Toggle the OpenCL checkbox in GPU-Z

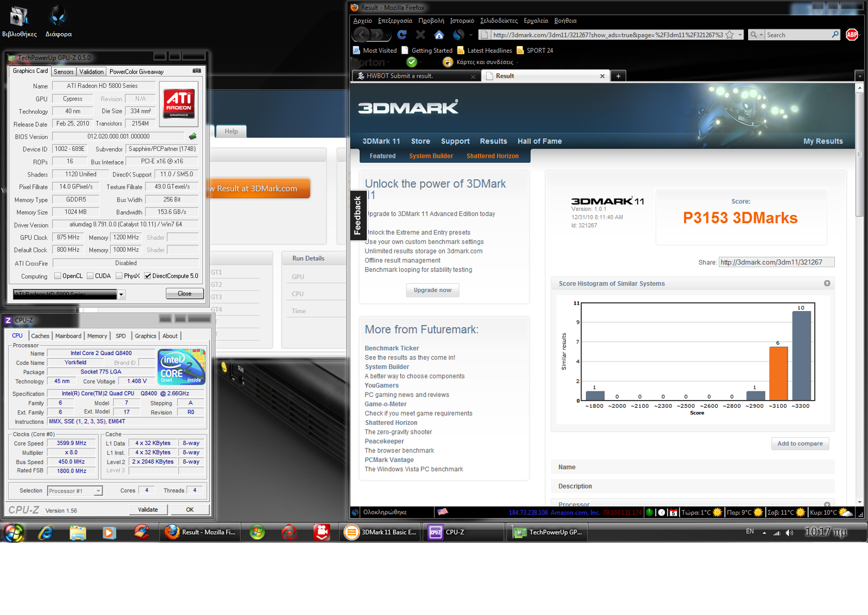pos(58,276)
